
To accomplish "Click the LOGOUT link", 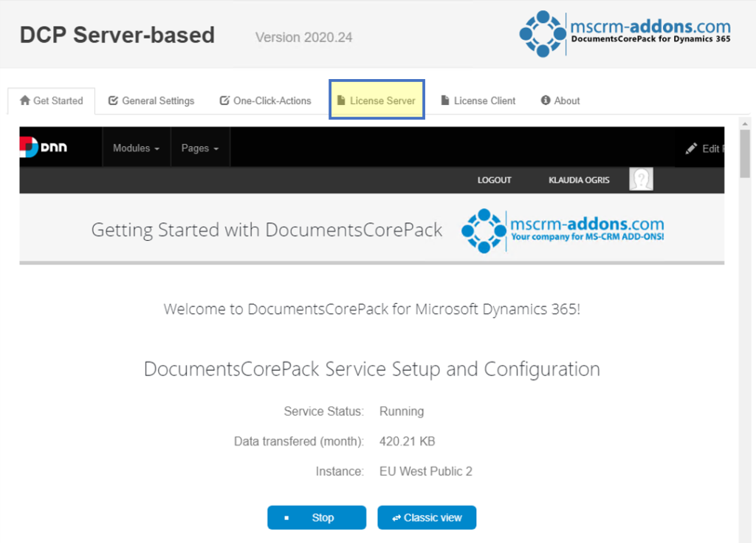I will tap(494, 179).
